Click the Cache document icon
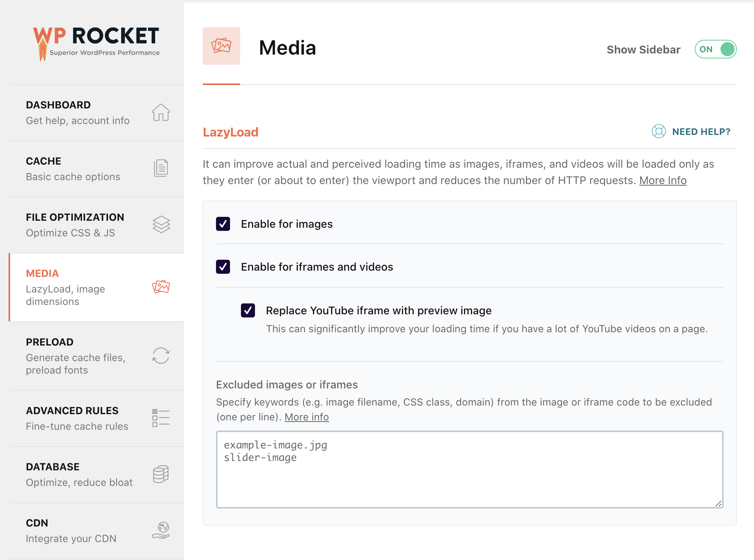The width and height of the screenshot is (754, 560). (x=161, y=168)
